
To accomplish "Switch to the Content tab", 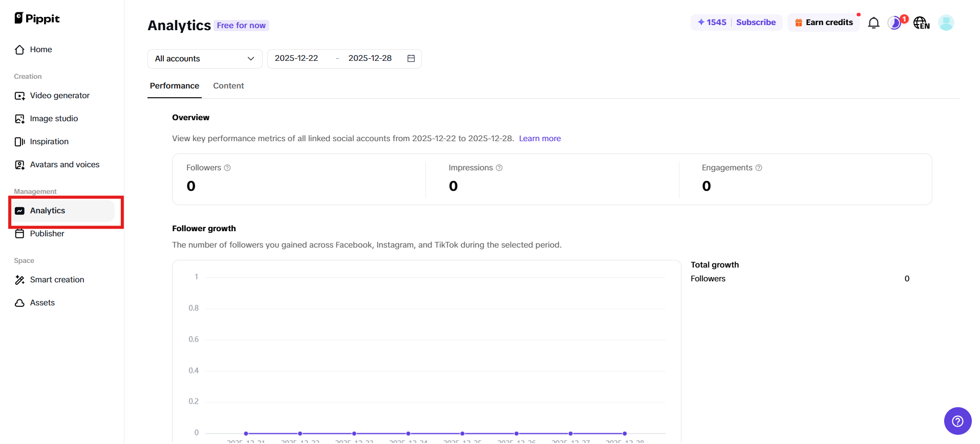I will point(228,86).
